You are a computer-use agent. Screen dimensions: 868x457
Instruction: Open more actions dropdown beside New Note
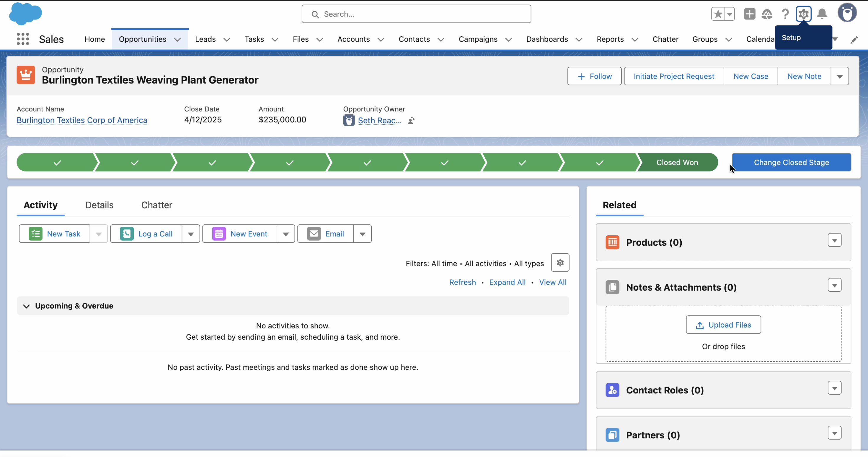pyautogui.click(x=840, y=77)
